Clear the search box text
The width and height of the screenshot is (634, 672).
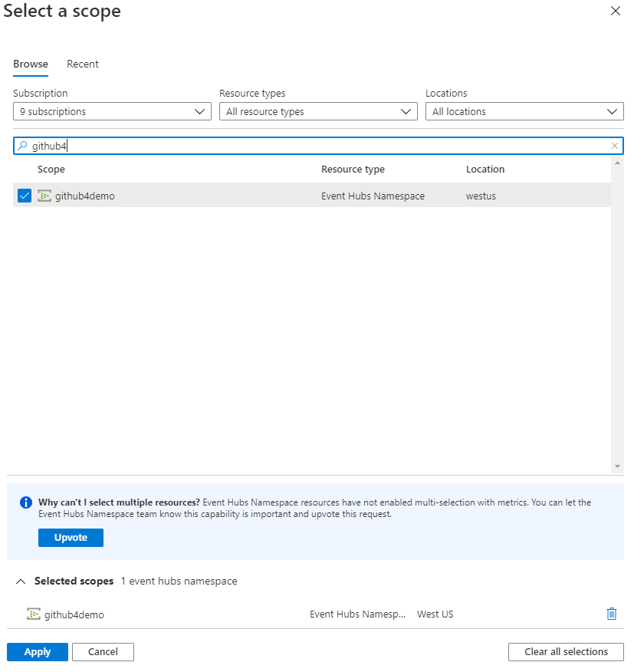point(615,147)
